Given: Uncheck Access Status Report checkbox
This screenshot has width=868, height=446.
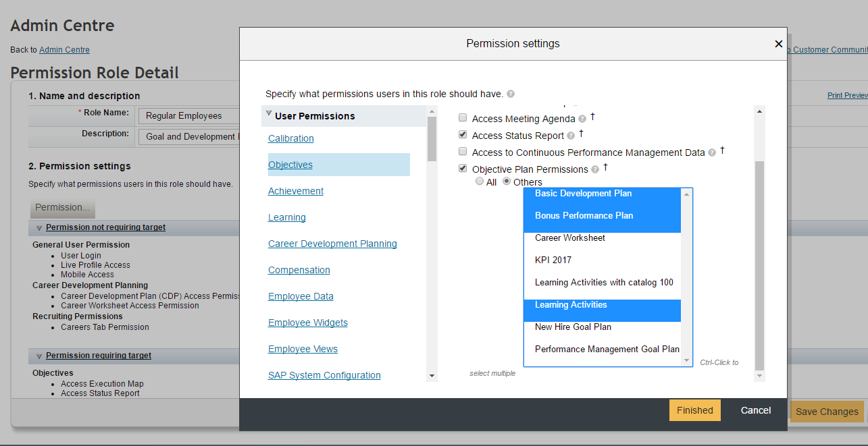Looking at the screenshot, I should pyautogui.click(x=463, y=134).
